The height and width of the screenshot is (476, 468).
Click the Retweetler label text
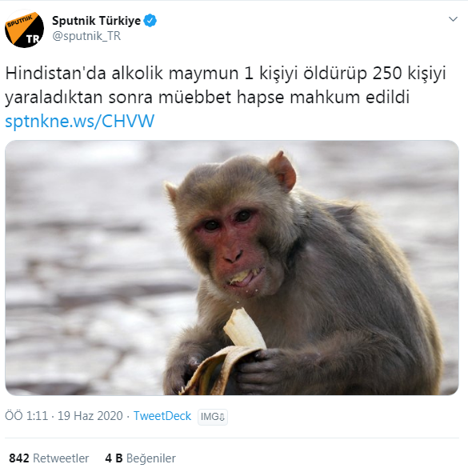click(x=61, y=458)
